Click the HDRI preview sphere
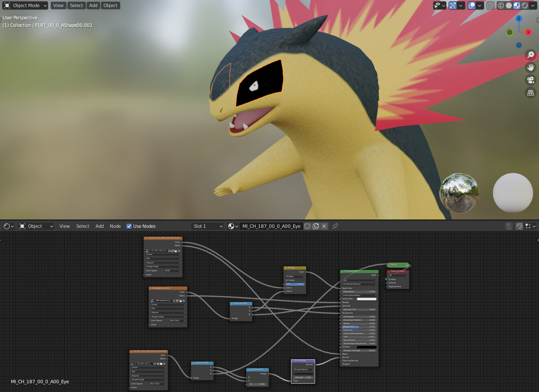Viewport: 539px width, 392px height. (459, 193)
